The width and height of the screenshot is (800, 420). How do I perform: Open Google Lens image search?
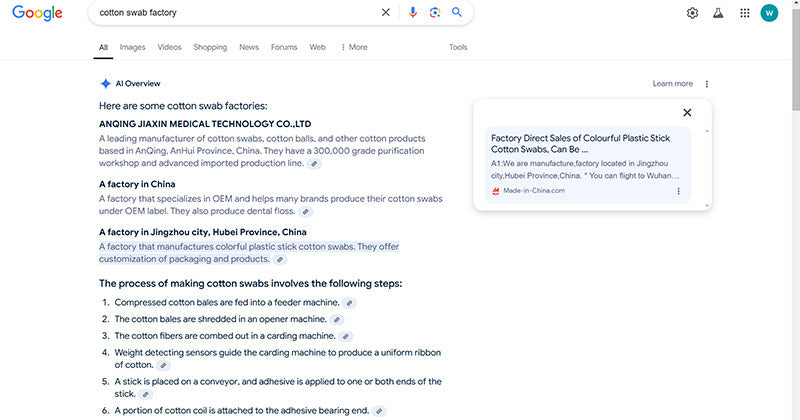(435, 13)
